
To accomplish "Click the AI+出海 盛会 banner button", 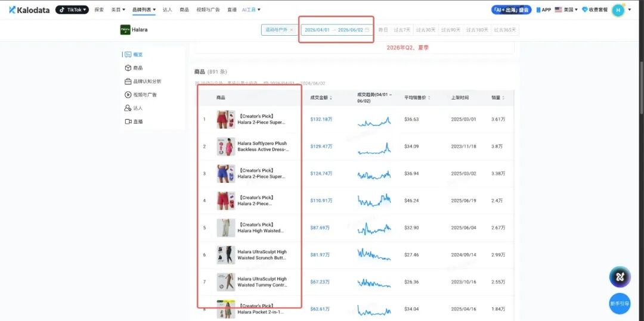I will 512,10.
